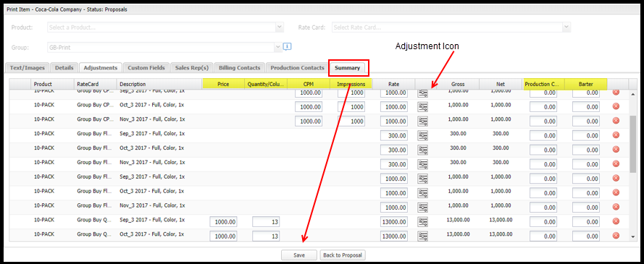This screenshot has height=264, width=644.
Task: Open adjustments for Group Buy CP Sep_3 row
Action: coord(422,93)
